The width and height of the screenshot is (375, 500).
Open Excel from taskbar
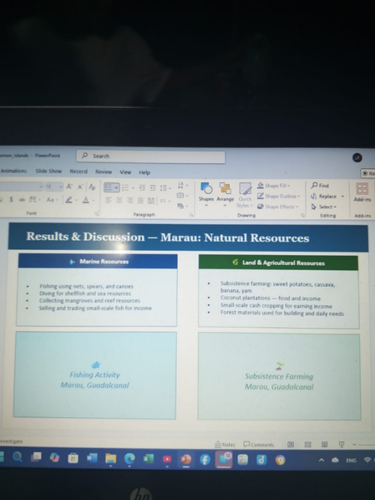click(148, 459)
